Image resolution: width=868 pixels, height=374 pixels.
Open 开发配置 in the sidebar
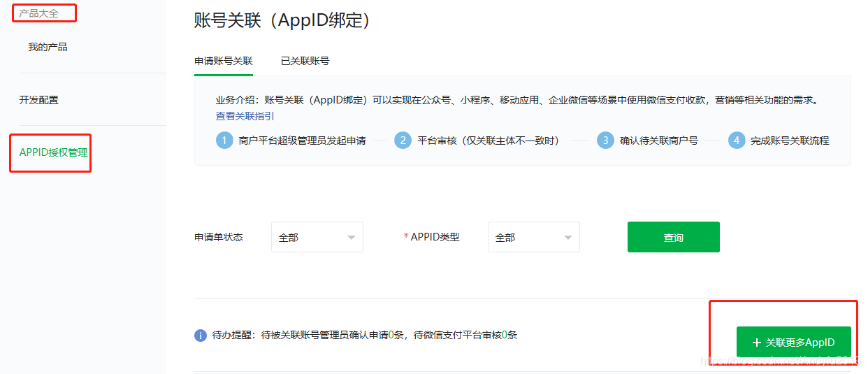[39, 100]
